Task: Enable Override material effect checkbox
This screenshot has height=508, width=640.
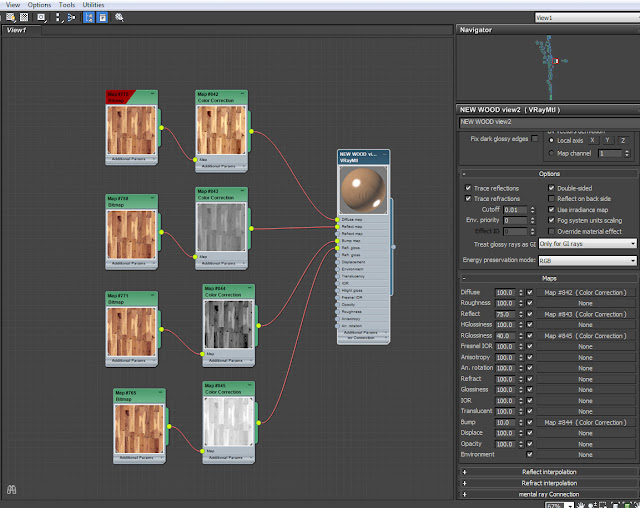Action: click(551, 231)
